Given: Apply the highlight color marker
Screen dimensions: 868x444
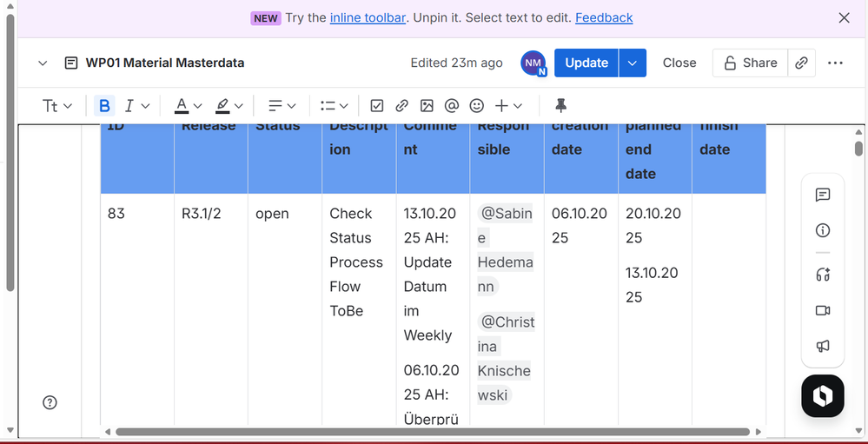Looking at the screenshot, I should 222,105.
